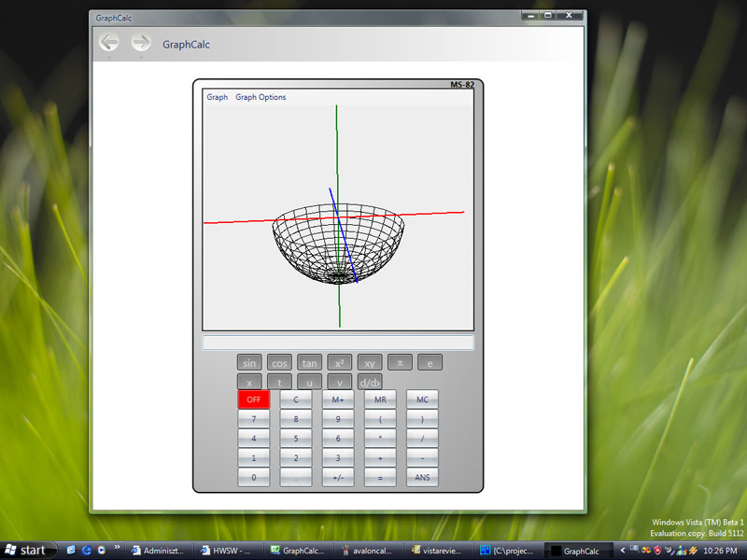Click the 0 digit key
This screenshot has height=560, width=747.
coord(253,477)
